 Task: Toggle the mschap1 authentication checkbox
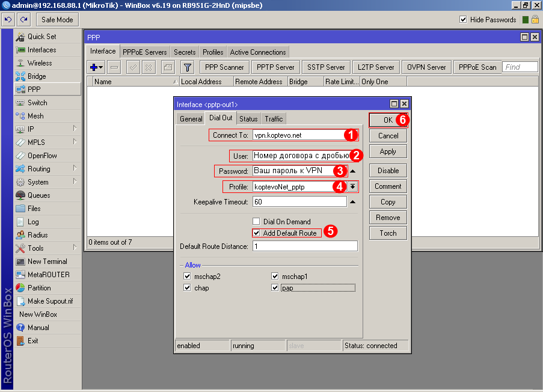click(x=275, y=276)
